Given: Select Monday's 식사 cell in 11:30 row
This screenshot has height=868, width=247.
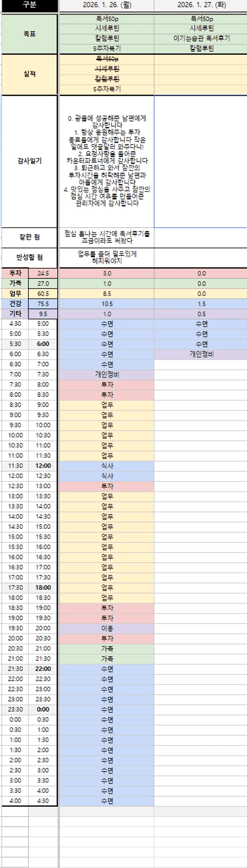Looking at the screenshot, I should coord(107,466).
